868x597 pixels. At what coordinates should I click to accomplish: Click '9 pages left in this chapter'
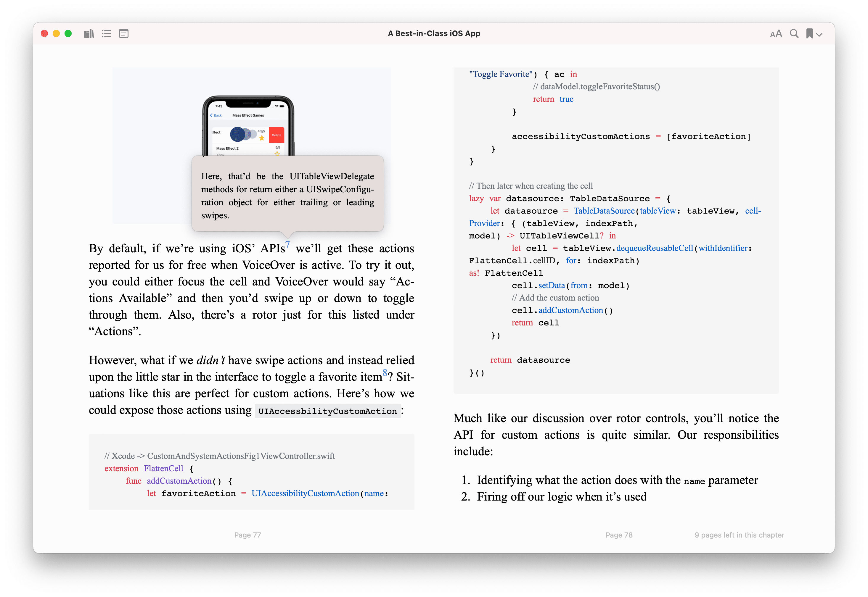pos(739,535)
